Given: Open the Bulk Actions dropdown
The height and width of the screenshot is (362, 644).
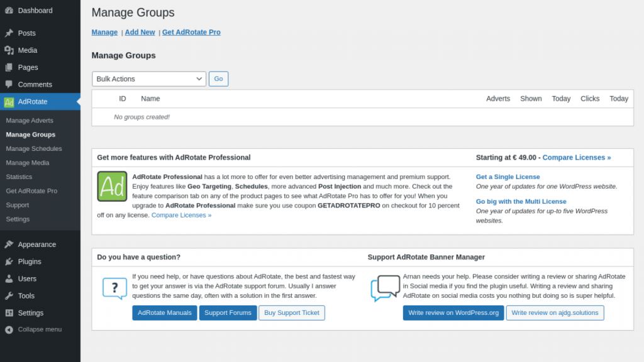Looking at the screenshot, I should pyautogui.click(x=149, y=79).
